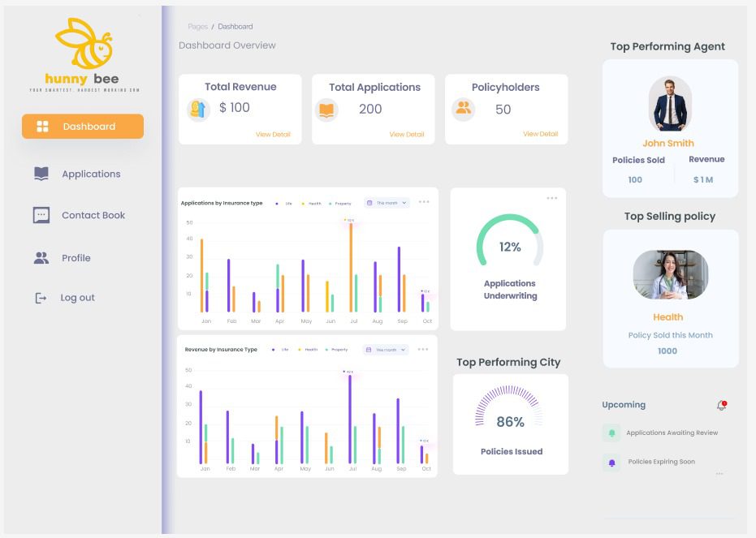
Task: Go to Pages in the breadcrumb
Action: (x=197, y=27)
